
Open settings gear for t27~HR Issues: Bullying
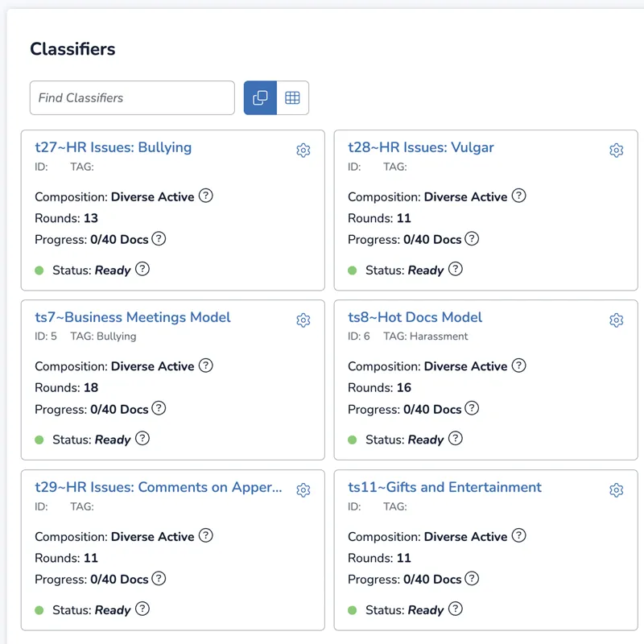[x=303, y=151]
